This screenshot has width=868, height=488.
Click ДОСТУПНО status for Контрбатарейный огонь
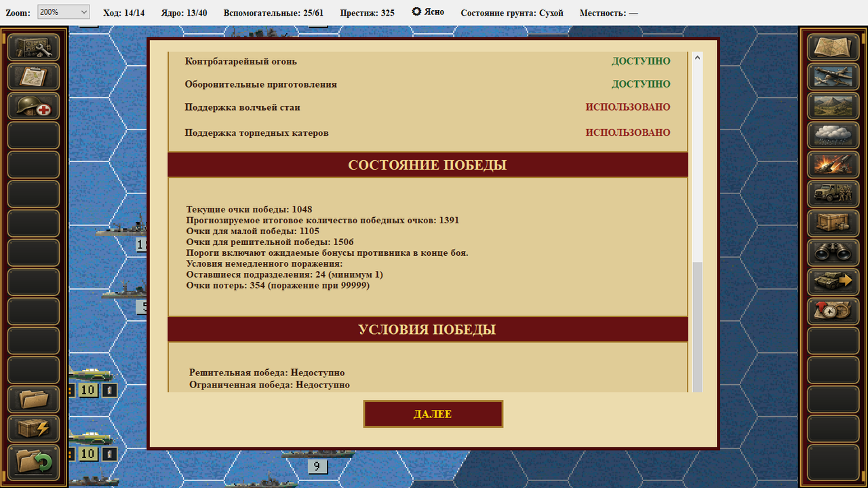(x=641, y=61)
